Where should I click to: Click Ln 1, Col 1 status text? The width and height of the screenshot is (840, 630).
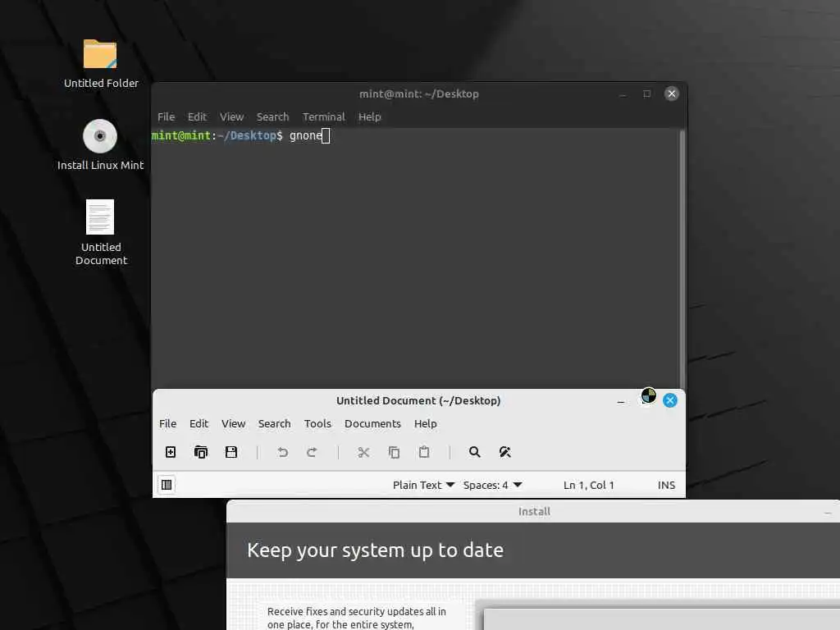(589, 485)
